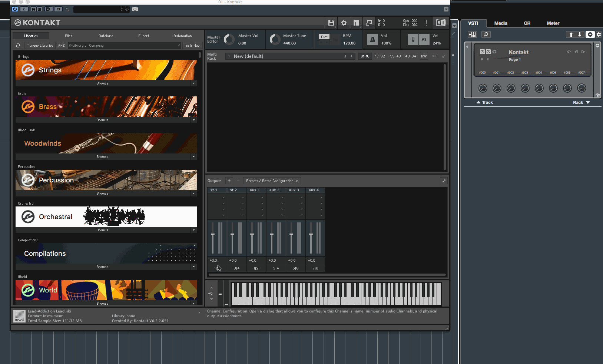Open dropdown arrow of Percussion library
The image size is (603, 364).
[x=193, y=193]
